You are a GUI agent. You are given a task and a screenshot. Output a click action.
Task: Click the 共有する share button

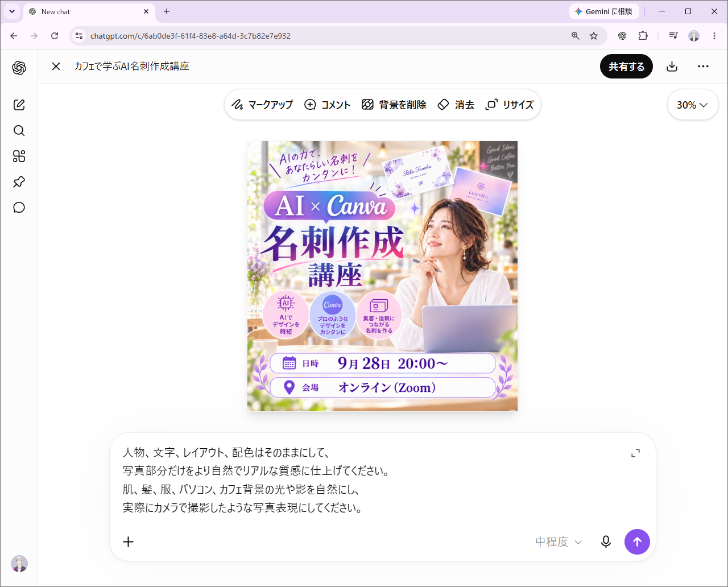pyautogui.click(x=626, y=67)
